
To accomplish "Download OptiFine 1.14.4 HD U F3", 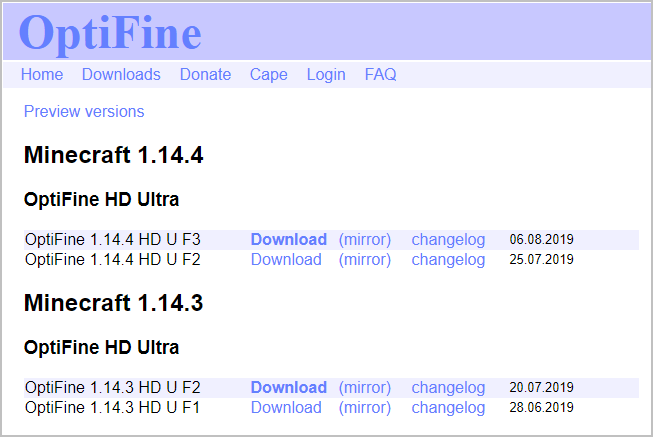I will pos(288,239).
